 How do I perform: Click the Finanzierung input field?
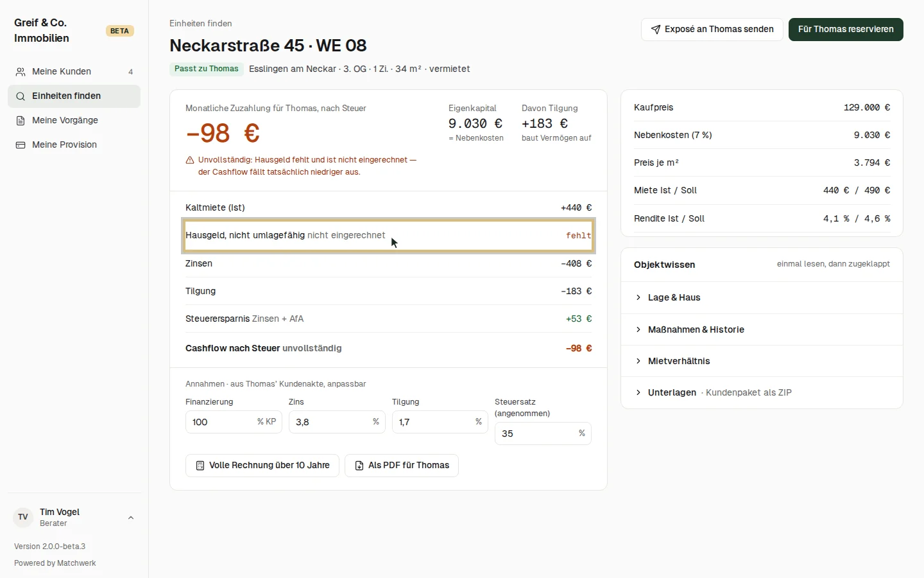coord(234,422)
